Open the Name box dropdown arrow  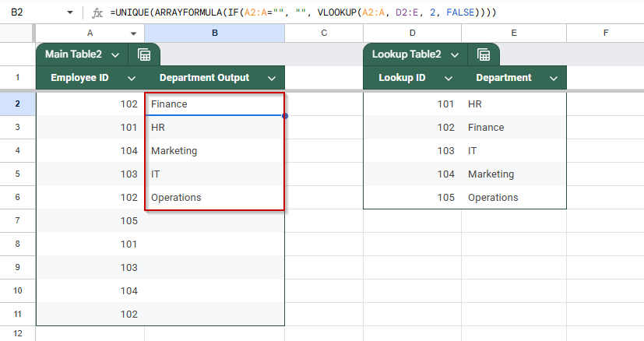click(x=70, y=12)
